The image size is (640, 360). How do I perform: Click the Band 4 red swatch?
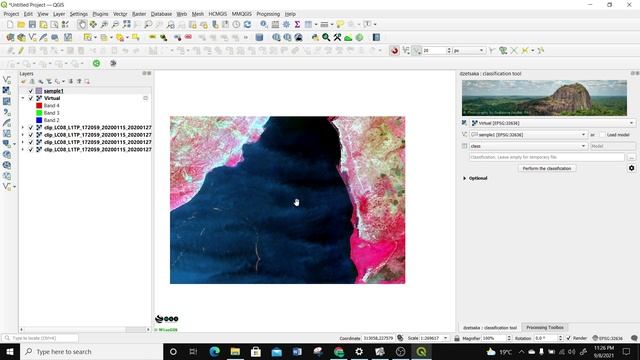[39, 106]
